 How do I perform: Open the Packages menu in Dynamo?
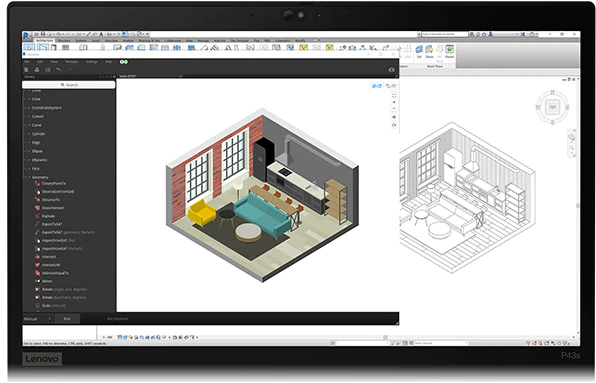pos(71,62)
